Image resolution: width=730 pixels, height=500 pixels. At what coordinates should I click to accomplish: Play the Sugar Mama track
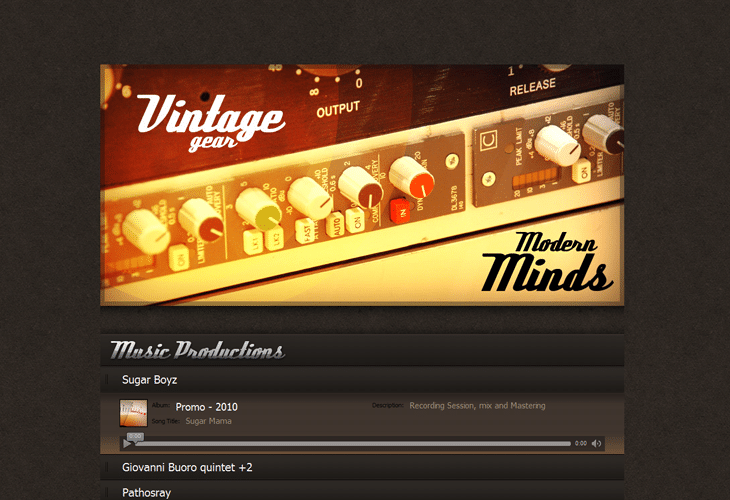[127, 444]
